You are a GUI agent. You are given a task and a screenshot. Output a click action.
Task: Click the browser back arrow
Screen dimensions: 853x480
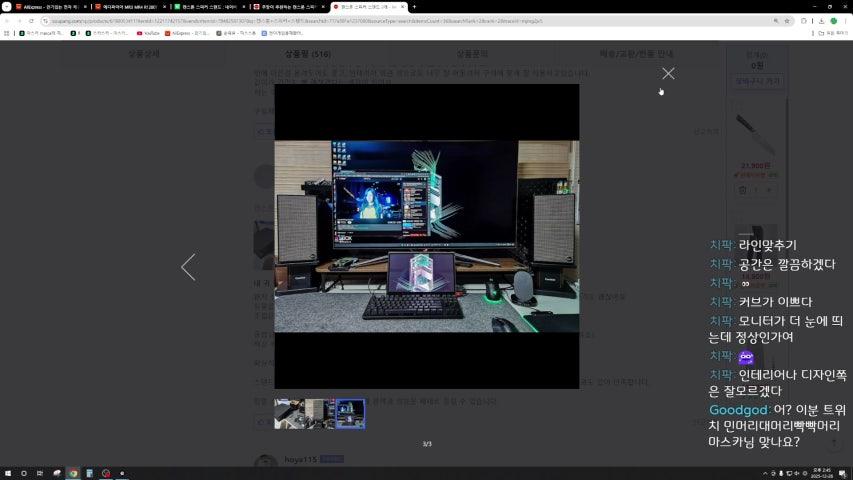coord(7,20)
